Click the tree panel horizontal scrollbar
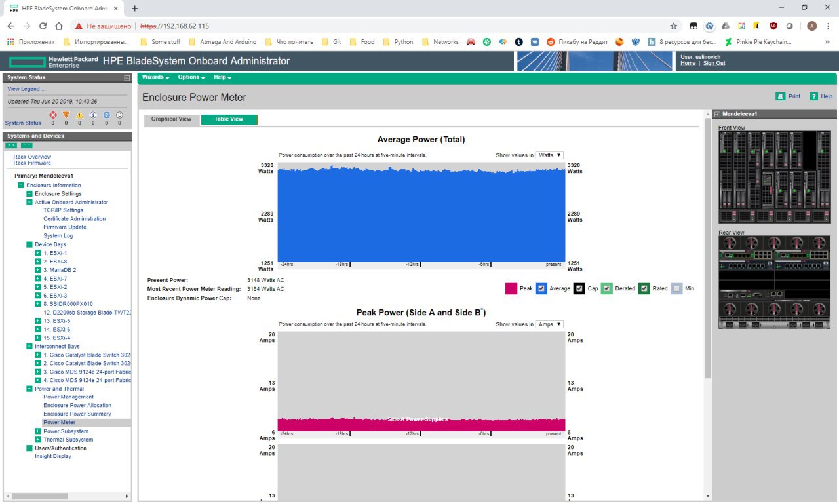Viewport: 839px width, 504px height. pyautogui.click(x=41, y=496)
